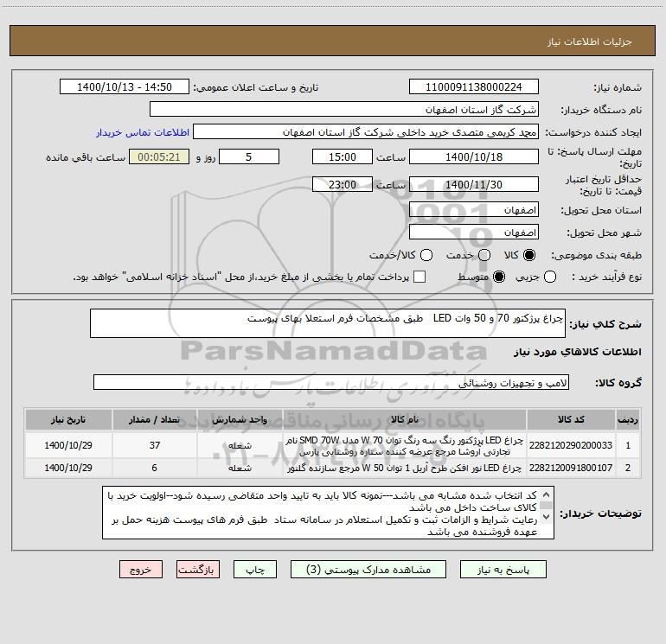Open مشاهده مدارک پیوستی (3) button

[368, 570]
